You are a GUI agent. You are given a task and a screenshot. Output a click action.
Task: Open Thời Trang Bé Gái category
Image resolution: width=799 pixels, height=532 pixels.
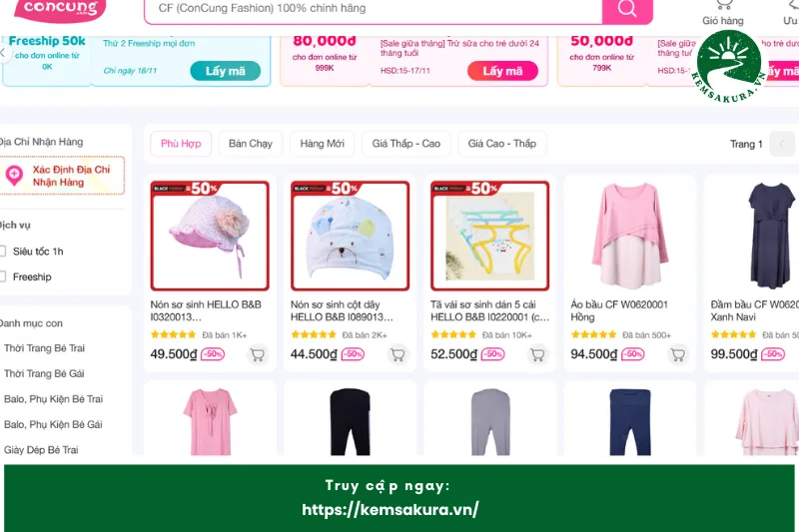pos(44,373)
